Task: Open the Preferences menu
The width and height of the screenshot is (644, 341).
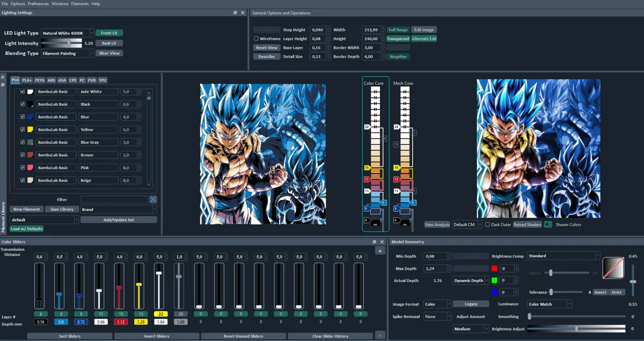Action: pyautogui.click(x=38, y=4)
